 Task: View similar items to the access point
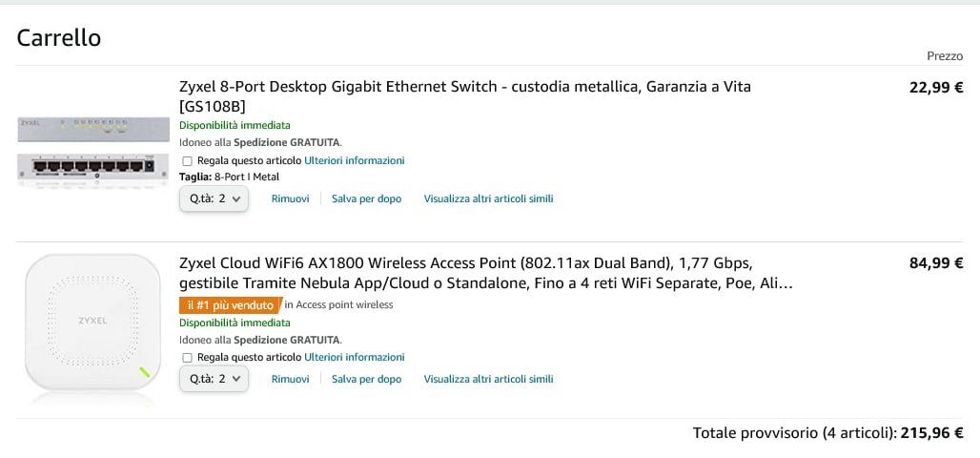point(488,379)
